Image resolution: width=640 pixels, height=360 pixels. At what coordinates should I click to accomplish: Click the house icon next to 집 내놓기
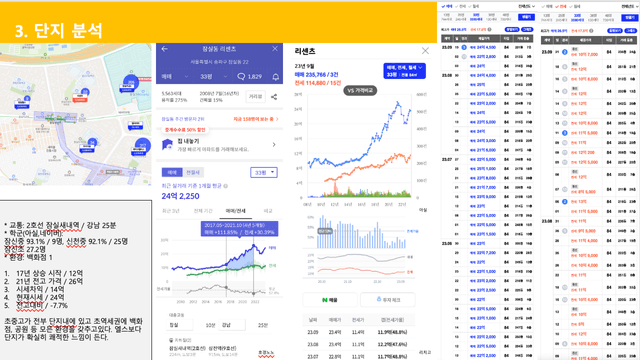coord(167,144)
